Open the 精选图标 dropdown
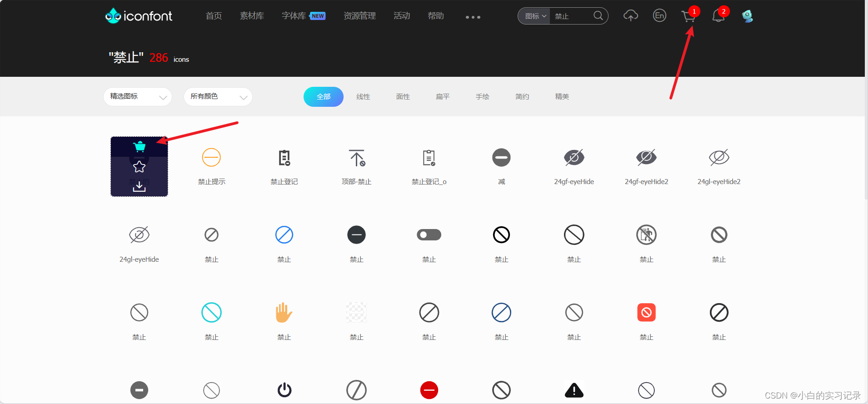The width and height of the screenshot is (868, 404). (x=138, y=97)
